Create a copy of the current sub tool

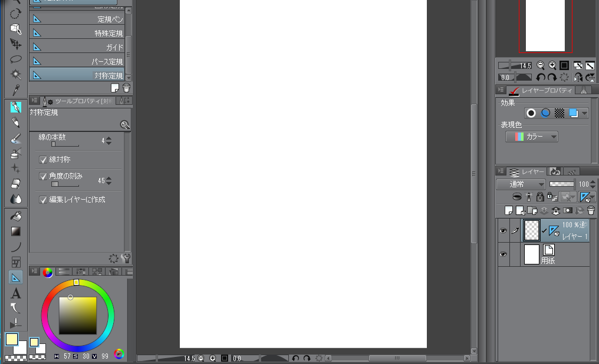[115, 88]
